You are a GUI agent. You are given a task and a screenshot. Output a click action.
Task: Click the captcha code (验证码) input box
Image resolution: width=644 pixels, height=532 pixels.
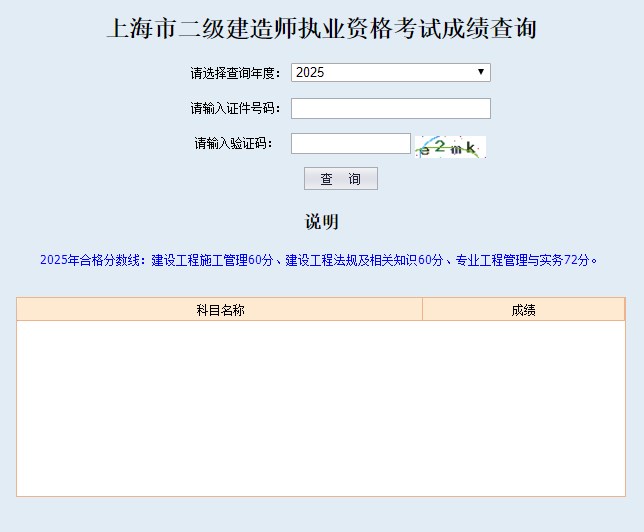tap(350, 144)
